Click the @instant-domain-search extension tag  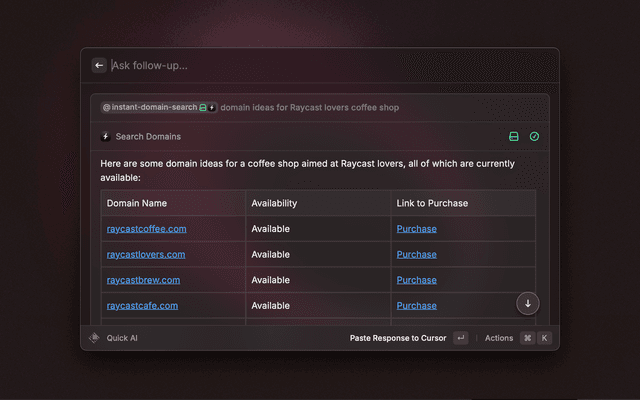149,107
